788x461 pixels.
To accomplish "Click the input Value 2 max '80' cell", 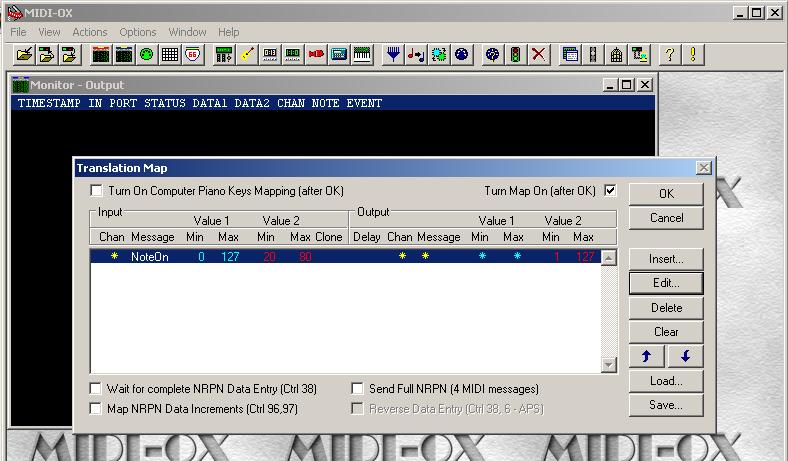I will coord(305,256).
